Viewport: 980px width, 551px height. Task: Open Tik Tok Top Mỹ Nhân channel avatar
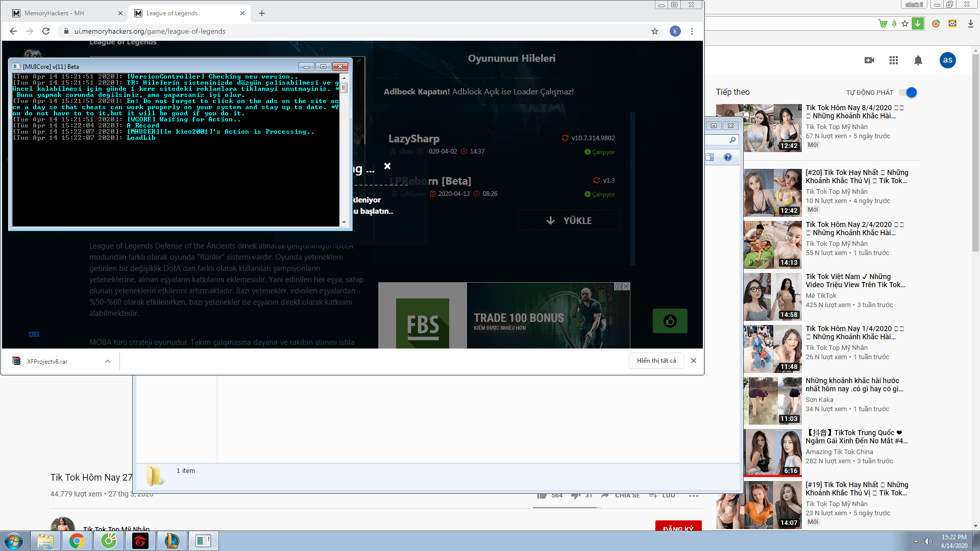pos(62,524)
